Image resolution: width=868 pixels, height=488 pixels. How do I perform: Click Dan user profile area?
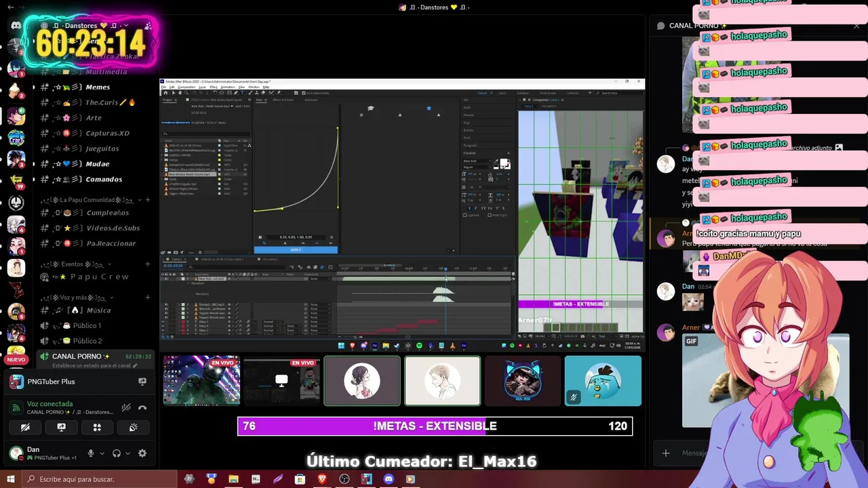(x=43, y=453)
